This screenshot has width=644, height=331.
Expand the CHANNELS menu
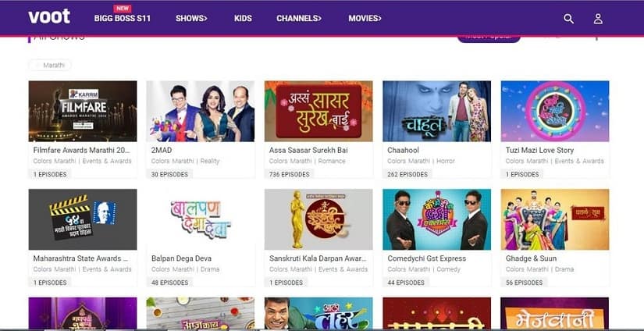[x=299, y=19]
